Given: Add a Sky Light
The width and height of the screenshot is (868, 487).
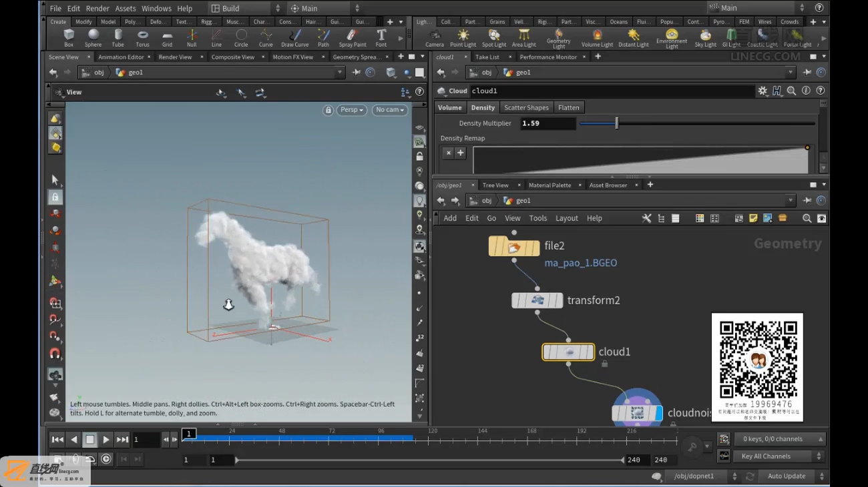Looking at the screenshot, I should (x=705, y=38).
